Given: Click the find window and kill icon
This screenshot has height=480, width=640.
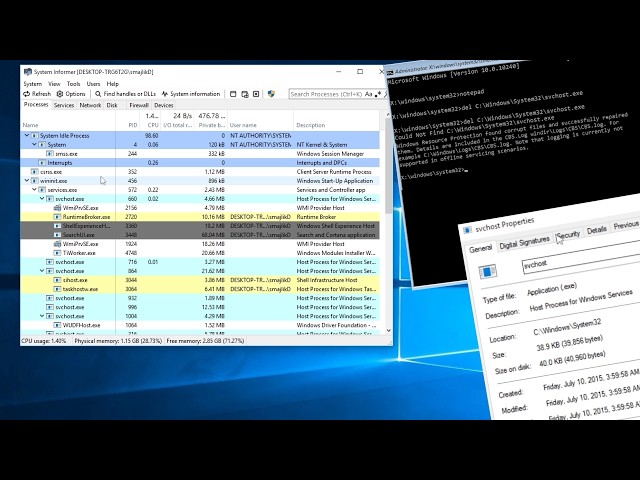Looking at the screenshot, I should pyautogui.click(x=256, y=94).
